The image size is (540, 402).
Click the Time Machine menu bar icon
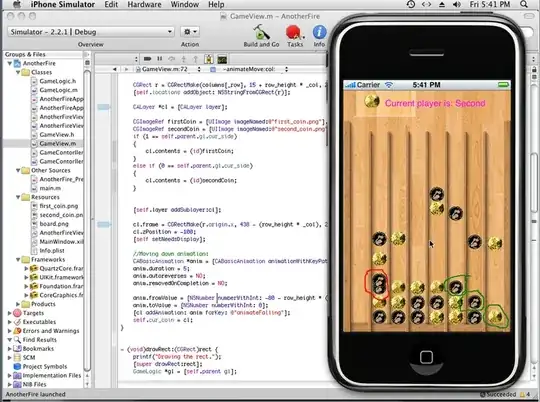point(411,4)
